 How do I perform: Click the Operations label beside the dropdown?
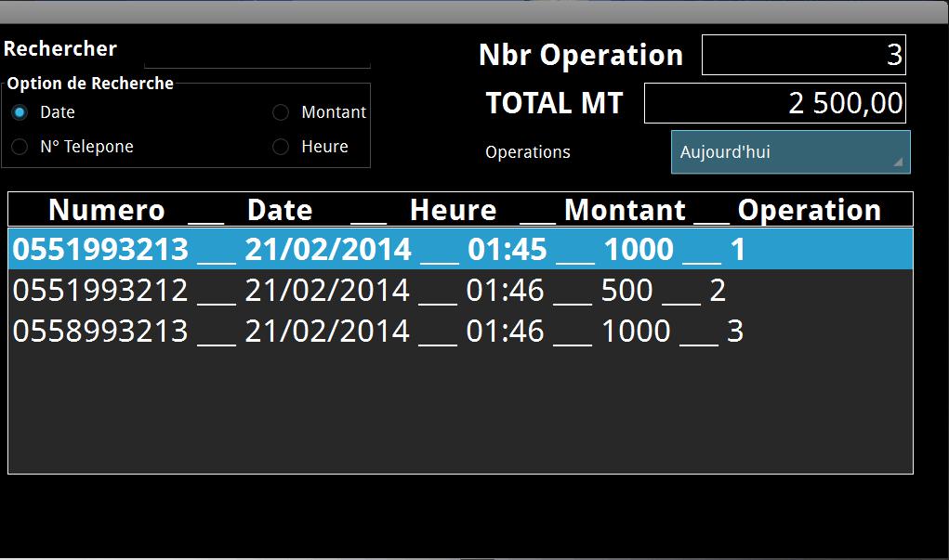pos(528,152)
